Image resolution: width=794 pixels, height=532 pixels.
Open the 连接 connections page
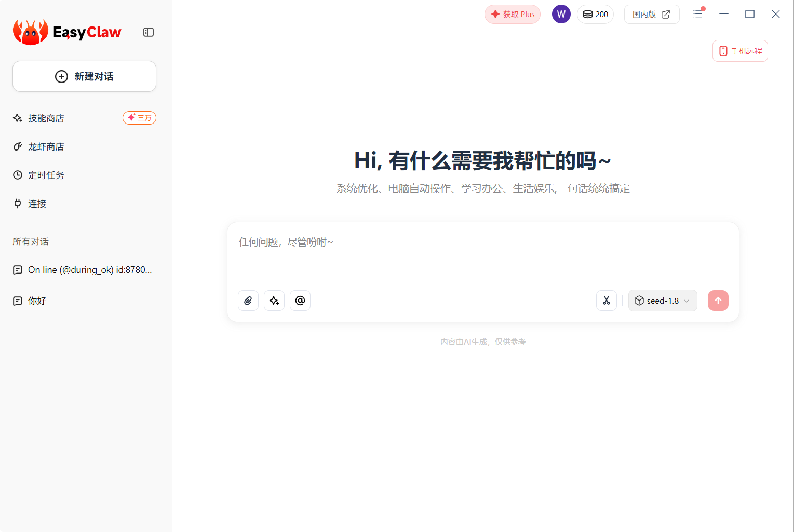(x=37, y=203)
